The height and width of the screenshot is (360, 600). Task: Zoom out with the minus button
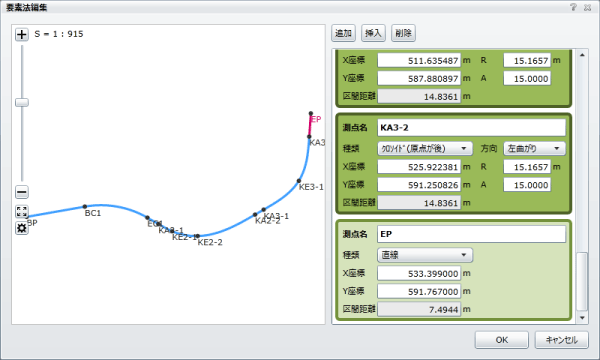[22, 192]
